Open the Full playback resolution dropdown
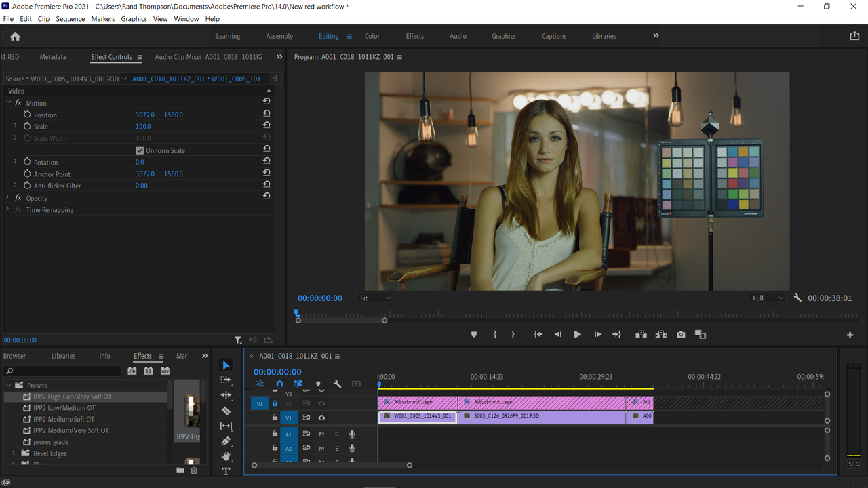The image size is (868, 488). coord(768,298)
